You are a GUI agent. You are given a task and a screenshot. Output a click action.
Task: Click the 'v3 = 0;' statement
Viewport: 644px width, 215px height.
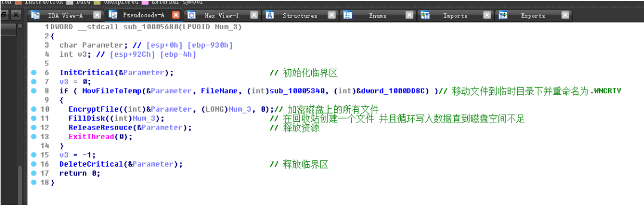tap(75, 82)
